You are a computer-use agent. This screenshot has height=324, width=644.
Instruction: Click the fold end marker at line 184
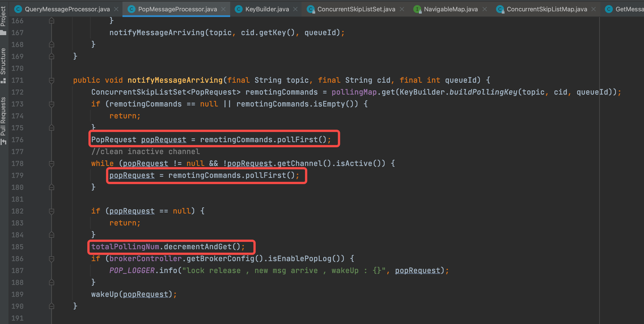tap(52, 235)
